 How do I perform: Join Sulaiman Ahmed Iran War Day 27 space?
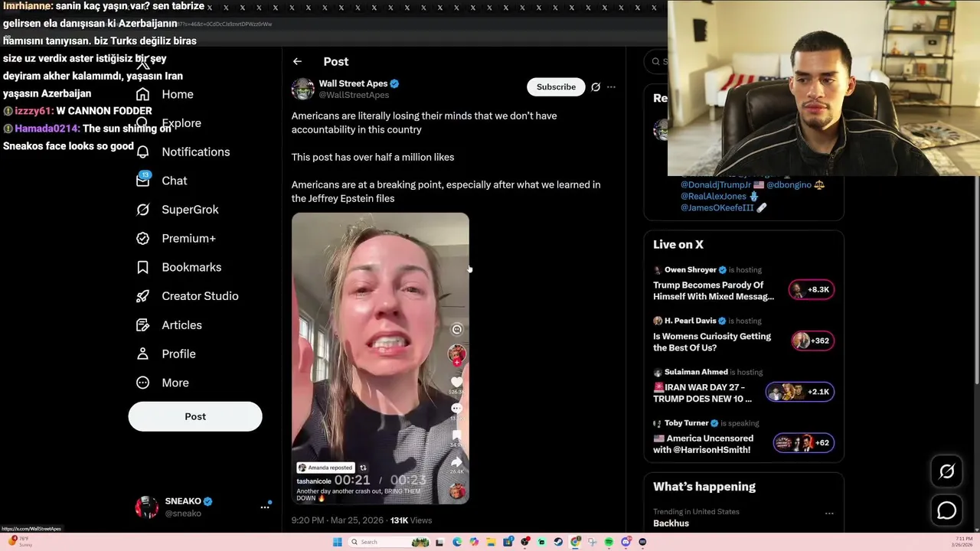click(x=703, y=393)
